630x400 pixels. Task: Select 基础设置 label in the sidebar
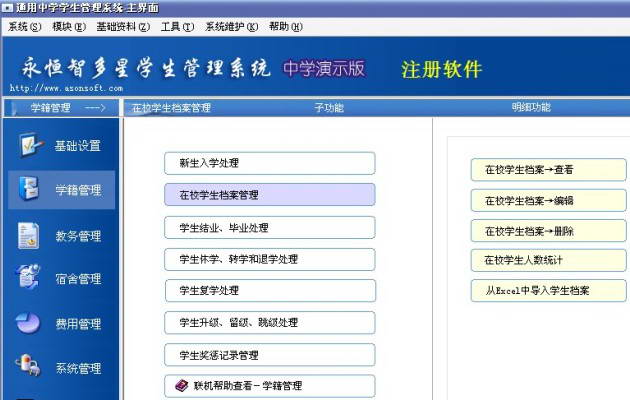click(78, 146)
